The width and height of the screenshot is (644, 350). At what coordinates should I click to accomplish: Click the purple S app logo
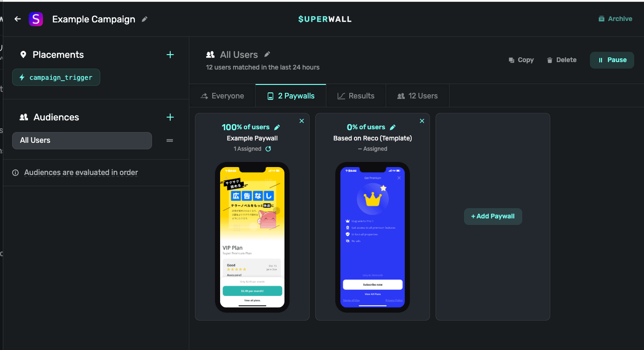pos(36,19)
